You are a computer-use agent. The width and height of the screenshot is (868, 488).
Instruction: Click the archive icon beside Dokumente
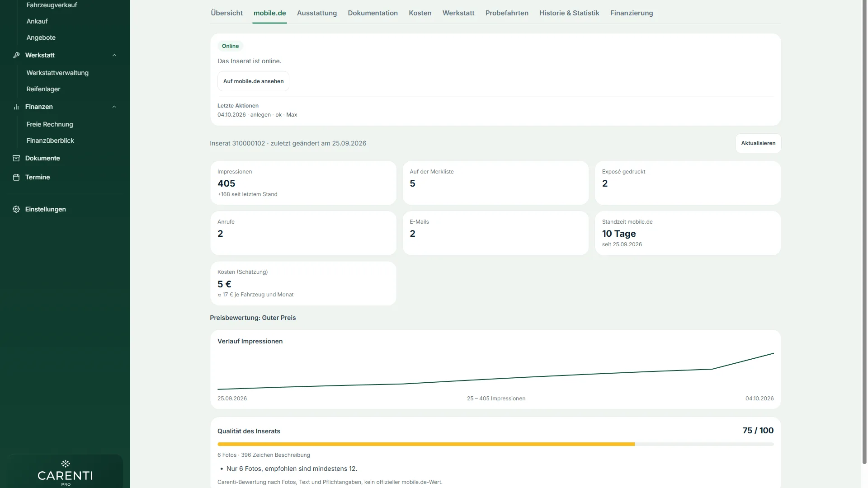point(16,158)
